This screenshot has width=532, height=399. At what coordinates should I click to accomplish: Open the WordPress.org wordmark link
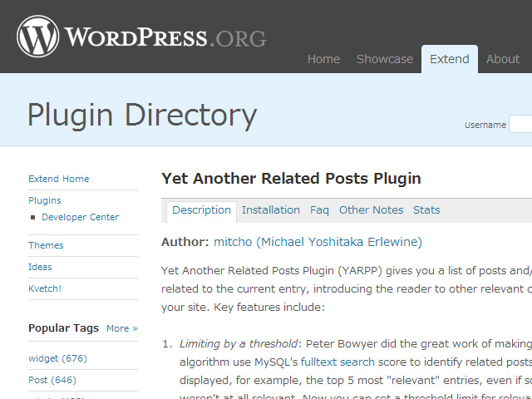(x=165, y=37)
